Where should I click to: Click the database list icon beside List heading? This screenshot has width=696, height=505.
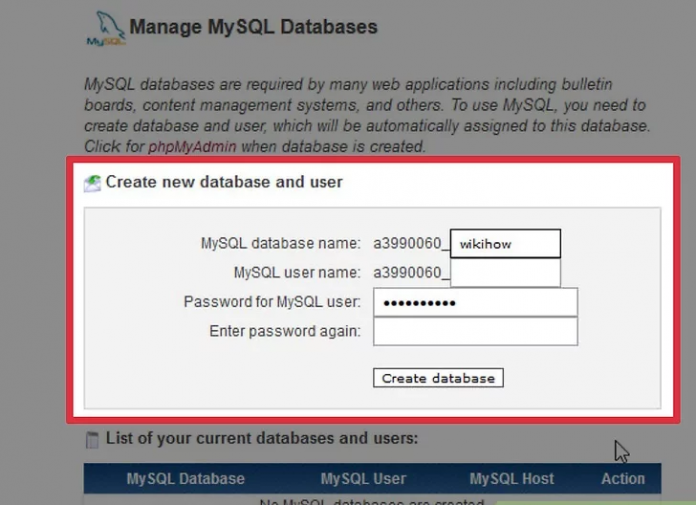coord(92,439)
